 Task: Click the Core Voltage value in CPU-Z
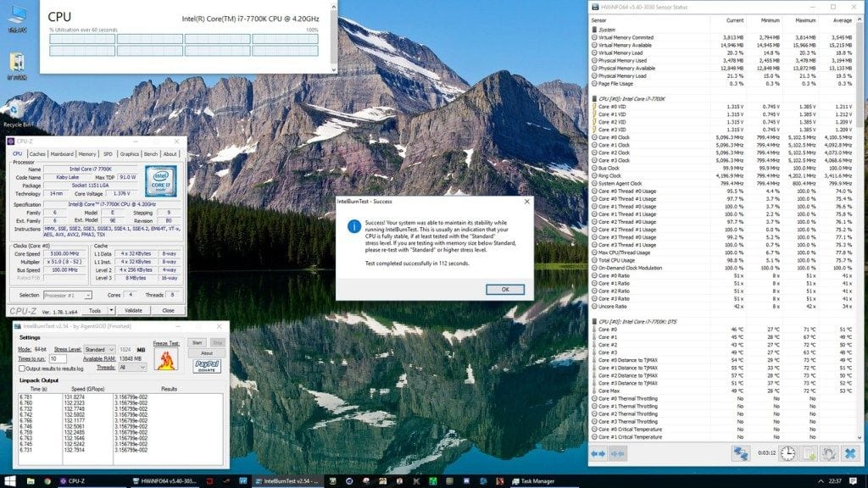[x=121, y=194]
